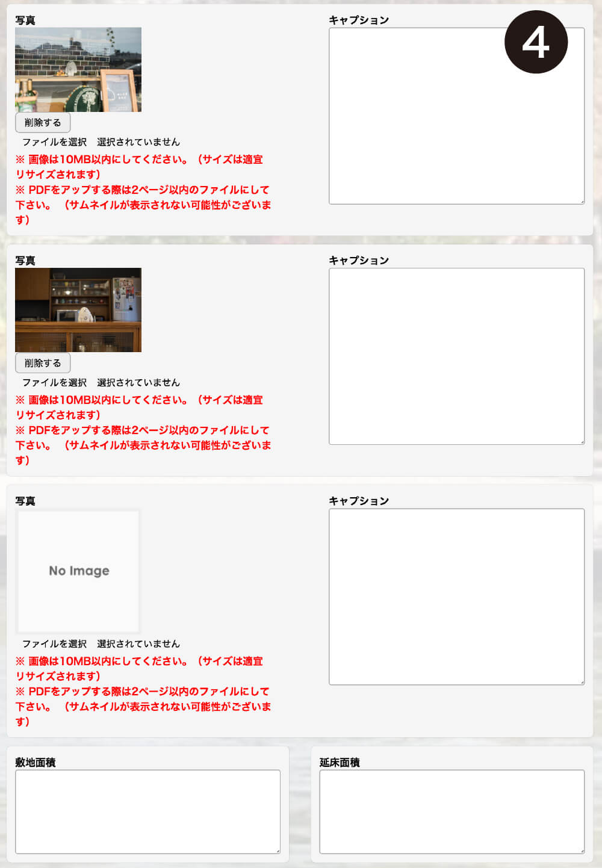Choose a file under the No Image placeholder
The image size is (602, 868).
pyautogui.click(x=55, y=643)
